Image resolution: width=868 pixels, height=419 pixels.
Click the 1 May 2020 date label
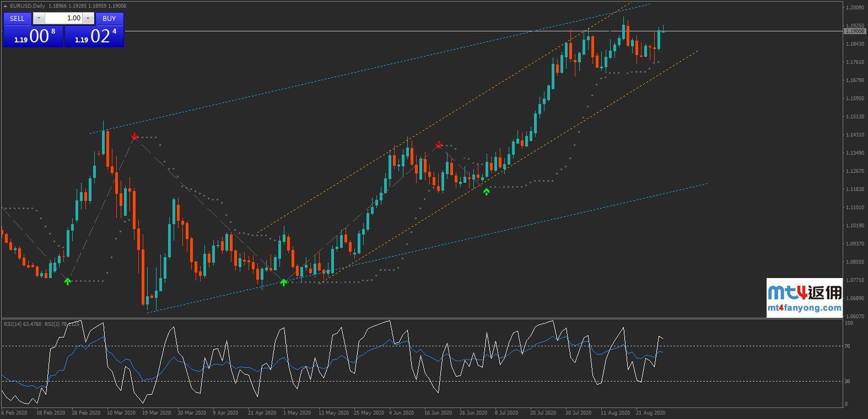[297, 412]
